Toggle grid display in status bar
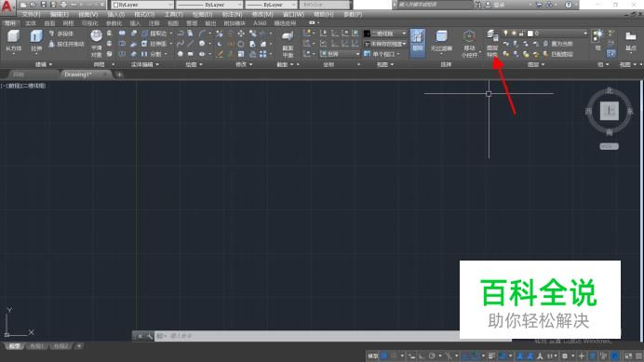Viewport: 644px width, 362px height. click(383, 355)
